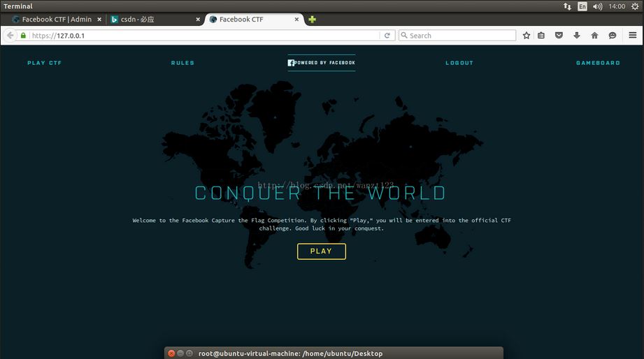The width and height of the screenshot is (644, 359).
Task: Select the active Facebook CTF tab
Action: (255, 20)
